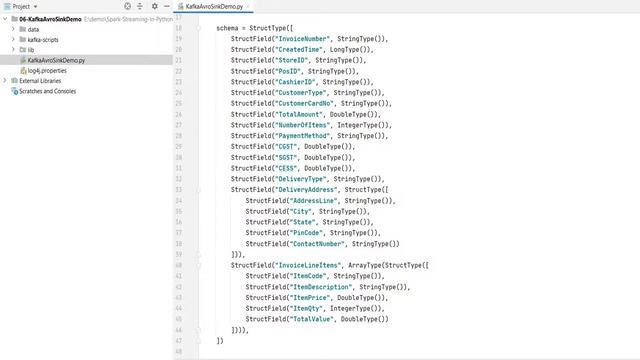The image size is (640, 360).
Task: Click the "PinCode" string in code
Action: point(306,233)
